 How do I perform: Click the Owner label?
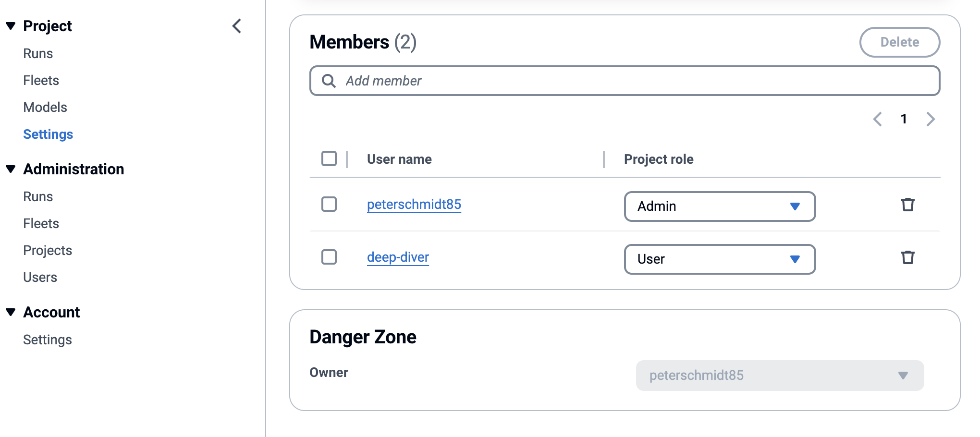coord(329,373)
